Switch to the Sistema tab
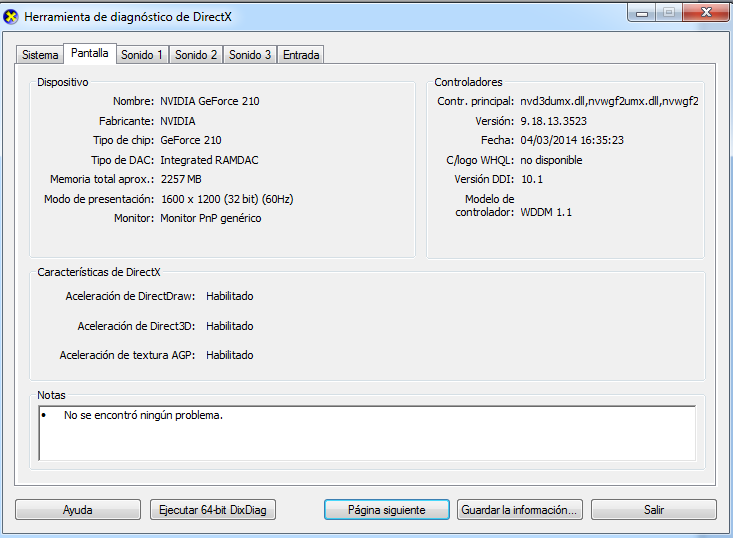Screen dimensions: 733x538 pos(40,55)
